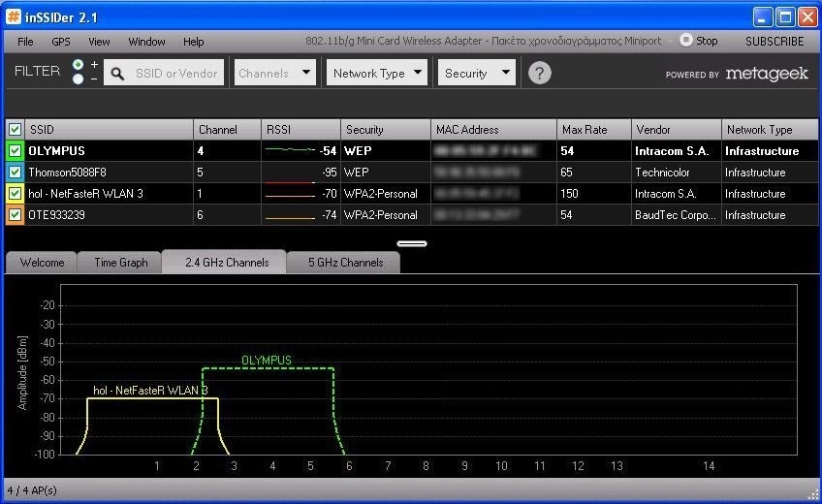Sort by the Vendor column header
The width and height of the screenshot is (822, 504).
click(x=677, y=130)
